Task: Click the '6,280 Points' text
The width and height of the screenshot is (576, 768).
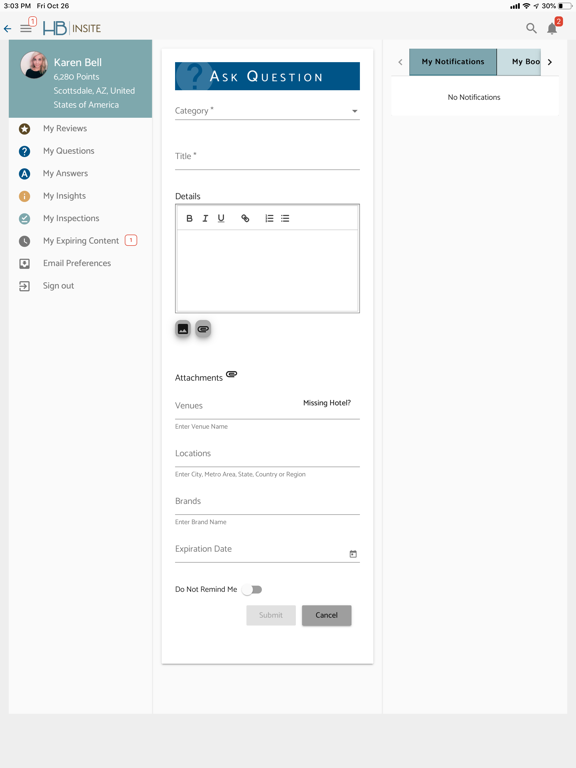Action: 76,77
